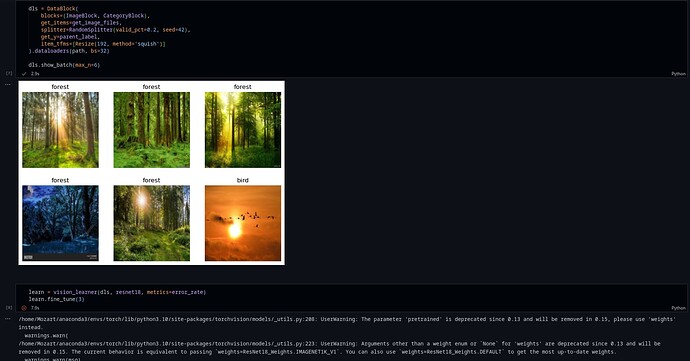Place cursor on 'learn.fine_tune(3)' line
690x361 pixels.
tap(56, 299)
